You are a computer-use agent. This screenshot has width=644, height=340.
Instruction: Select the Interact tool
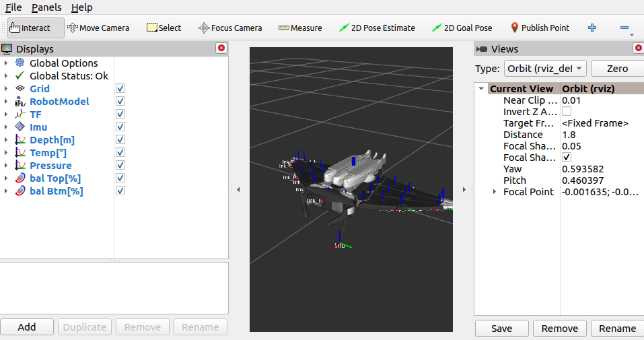pyautogui.click(x=36, y=28)
